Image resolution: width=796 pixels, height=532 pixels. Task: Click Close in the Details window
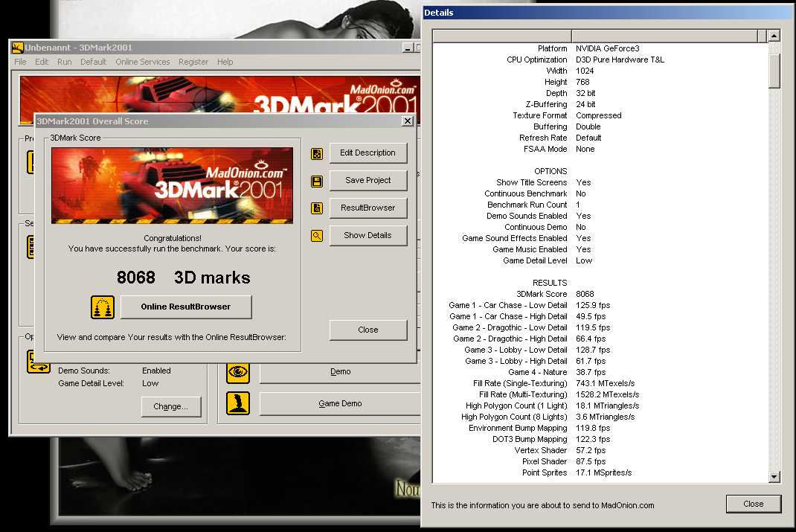click(x=754, y=504)
